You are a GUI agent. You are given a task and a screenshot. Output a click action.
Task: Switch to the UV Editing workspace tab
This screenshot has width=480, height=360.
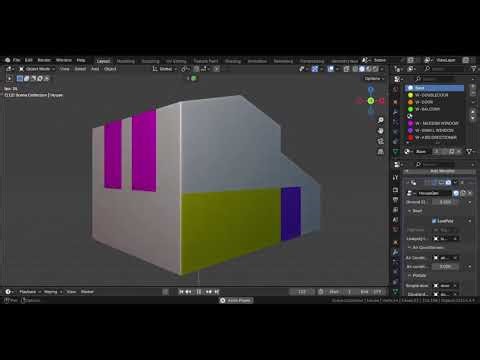(176, 61)
